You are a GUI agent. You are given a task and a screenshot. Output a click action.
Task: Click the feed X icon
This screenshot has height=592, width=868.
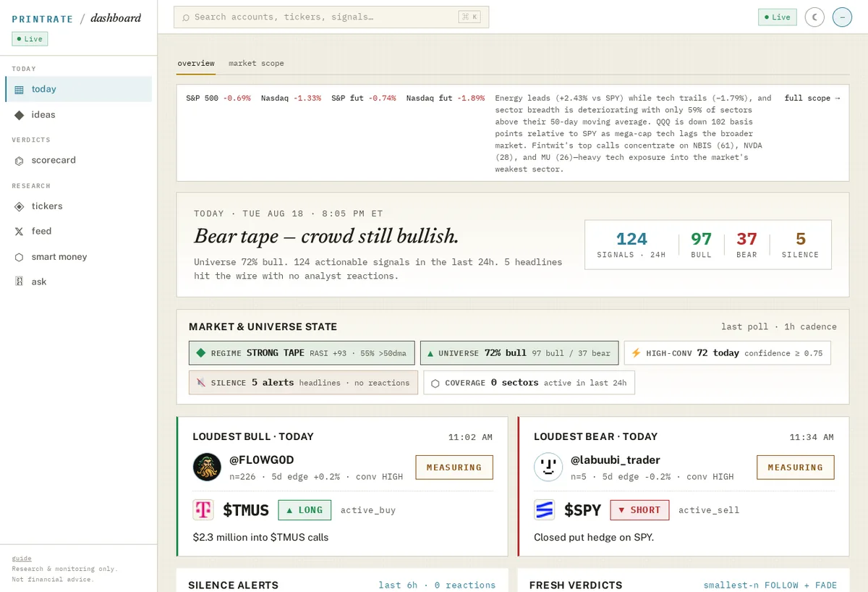pos(20,232)
